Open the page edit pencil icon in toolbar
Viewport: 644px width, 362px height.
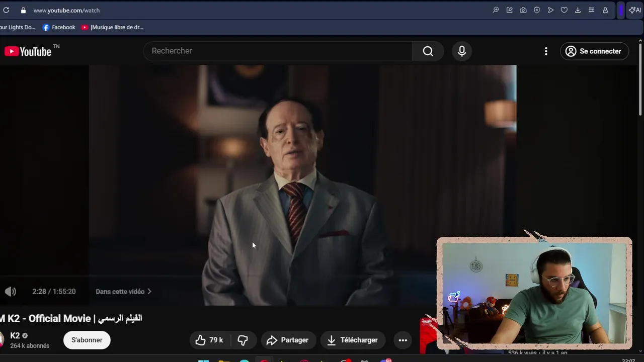point(510,10)
